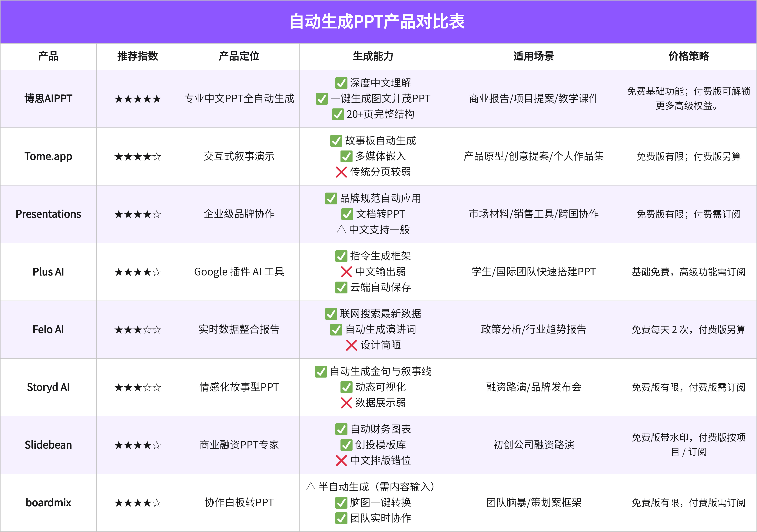Screen dimensions: 757x532
Task: Click 企业级品牌协作 cell
Action: click(x=239, y=214)
